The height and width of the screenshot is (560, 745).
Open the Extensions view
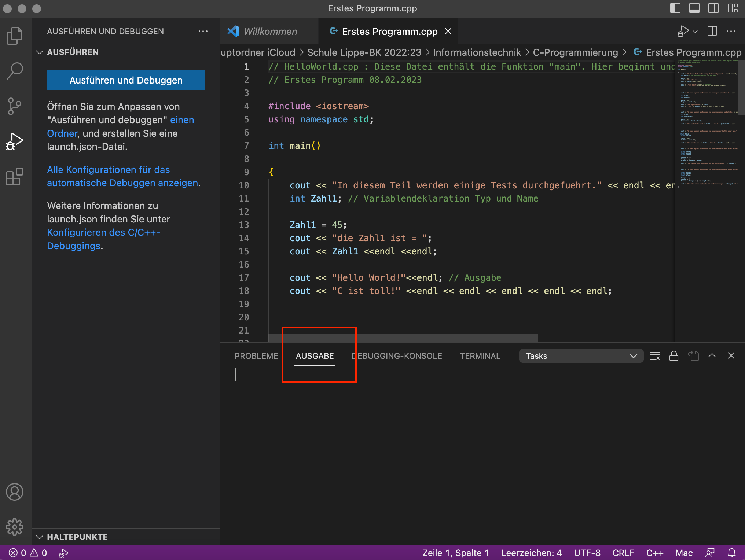pos(14,177)
